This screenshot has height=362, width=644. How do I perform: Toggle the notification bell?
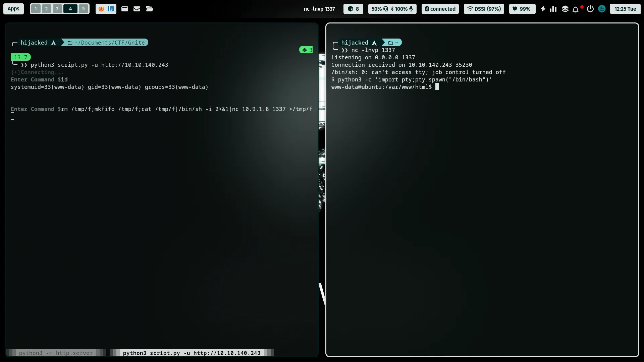[576, 9]
